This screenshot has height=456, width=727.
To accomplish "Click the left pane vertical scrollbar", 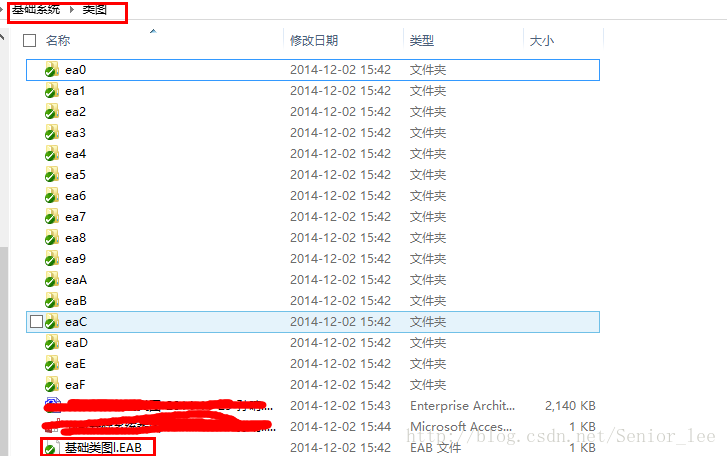I will pyautogui.click(x=4, y=241).
